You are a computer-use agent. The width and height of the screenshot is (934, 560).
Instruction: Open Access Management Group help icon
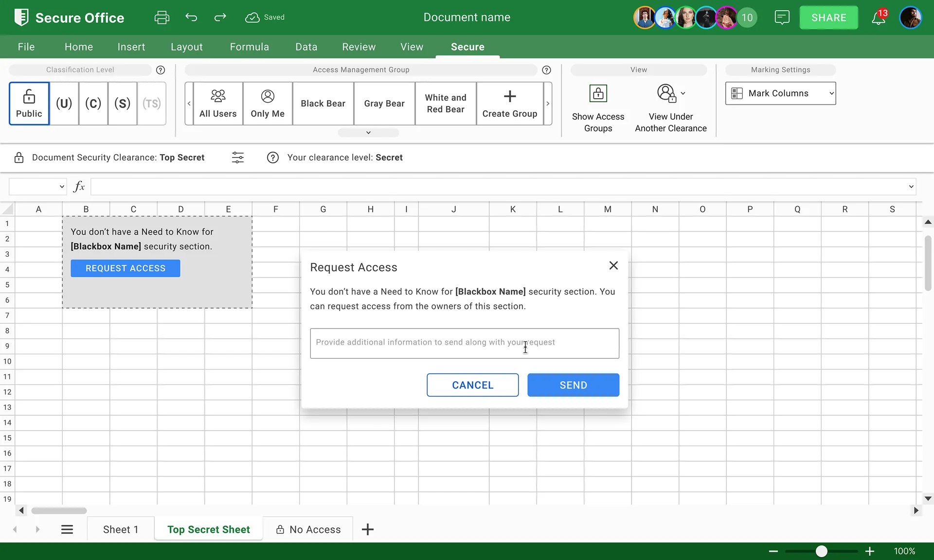click(546, 70)
